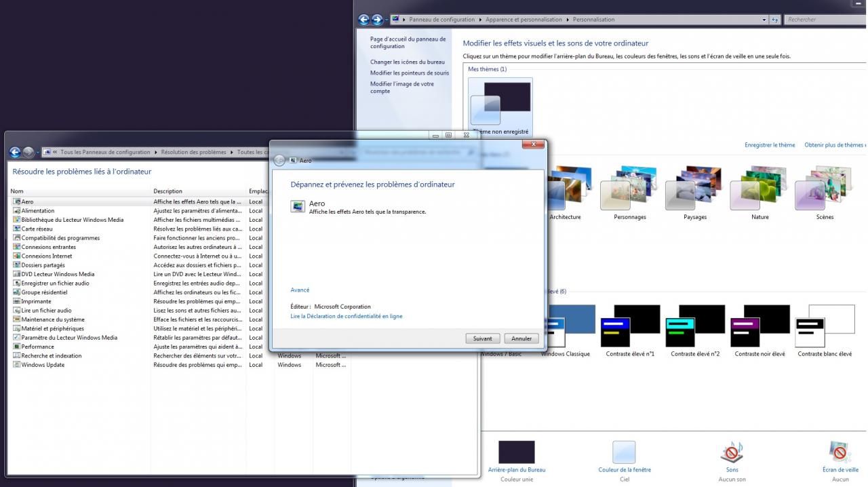Click the Maintenance du système icon

16,319
